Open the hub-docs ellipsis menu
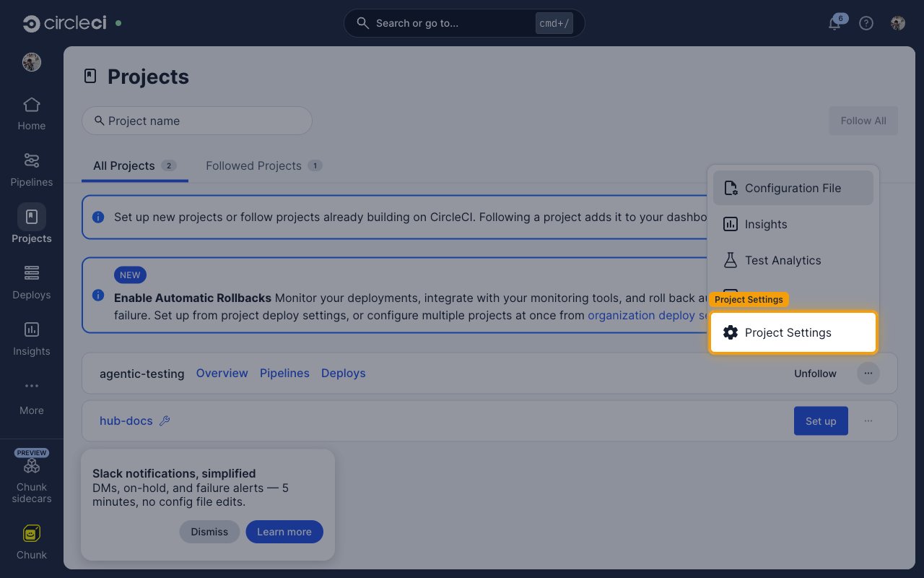This screenshot has width=924, height=578. [x=868, y=420]
